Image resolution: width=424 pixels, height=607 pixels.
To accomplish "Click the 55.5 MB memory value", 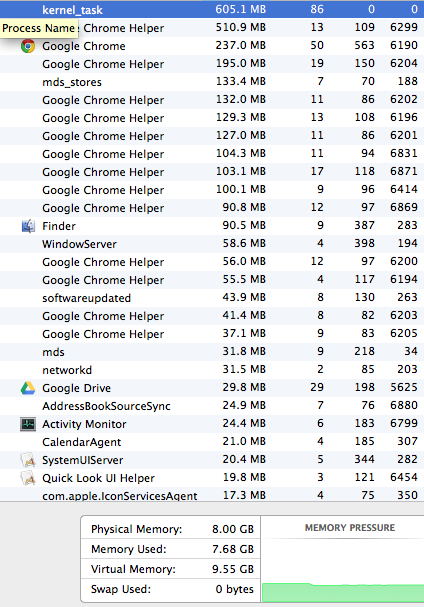I will (244, 279).
